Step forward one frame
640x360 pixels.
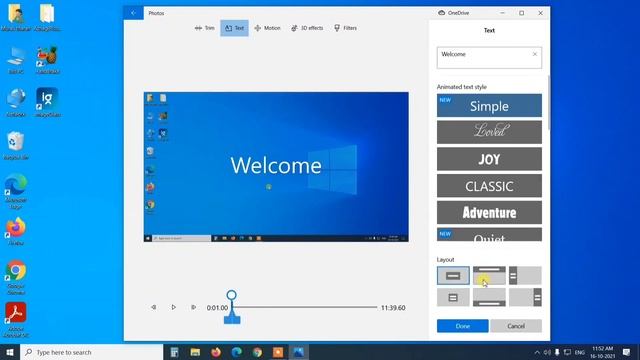[193, 307]
